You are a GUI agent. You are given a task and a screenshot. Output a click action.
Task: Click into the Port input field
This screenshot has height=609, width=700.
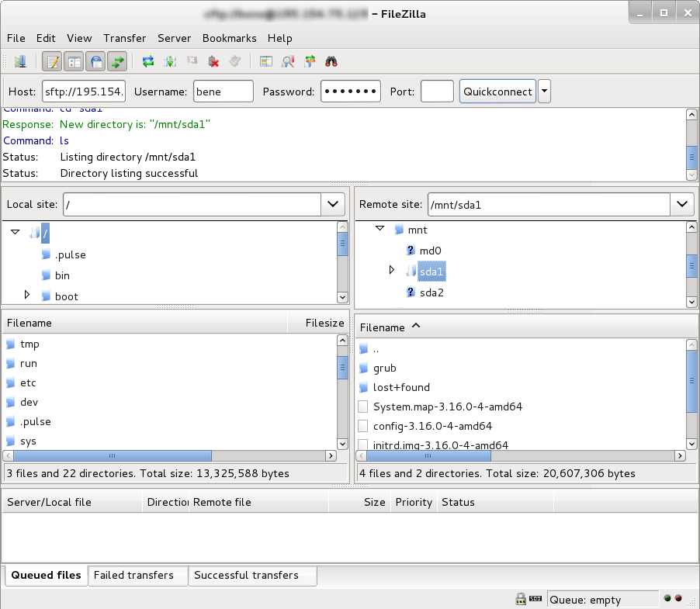click(437, 92)
